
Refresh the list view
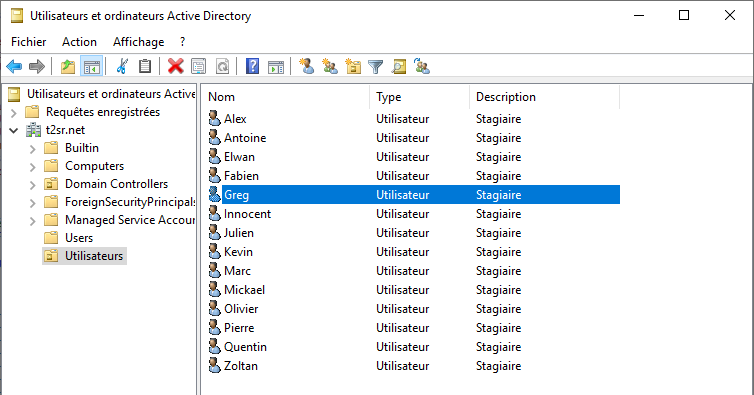coord(222,66)
